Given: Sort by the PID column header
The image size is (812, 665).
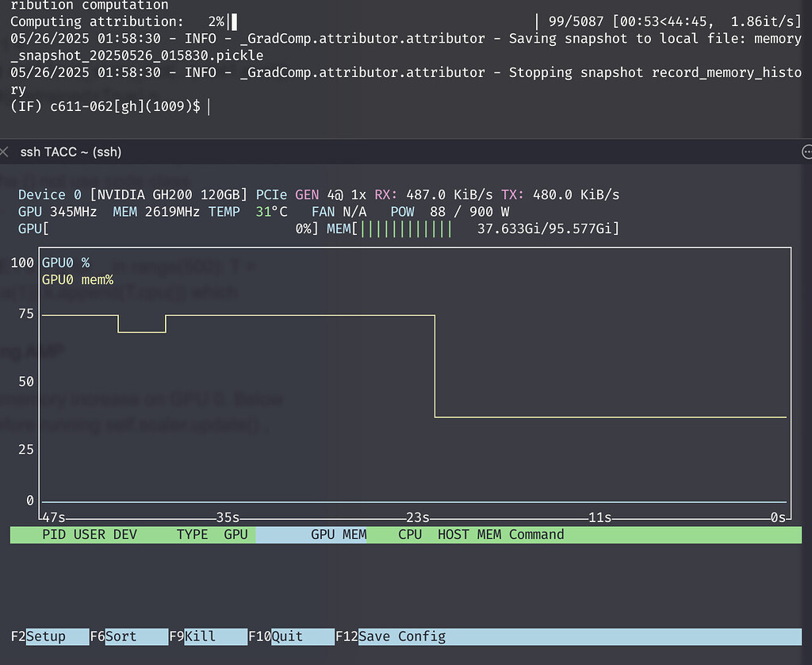Looking at the screenshot, I should coord(53,535).
